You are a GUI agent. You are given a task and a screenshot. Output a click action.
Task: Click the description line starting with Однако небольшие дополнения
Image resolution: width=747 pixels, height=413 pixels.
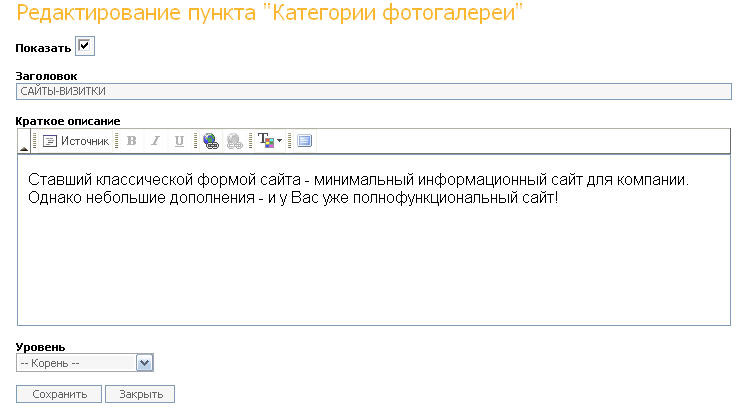coord(293,198)
